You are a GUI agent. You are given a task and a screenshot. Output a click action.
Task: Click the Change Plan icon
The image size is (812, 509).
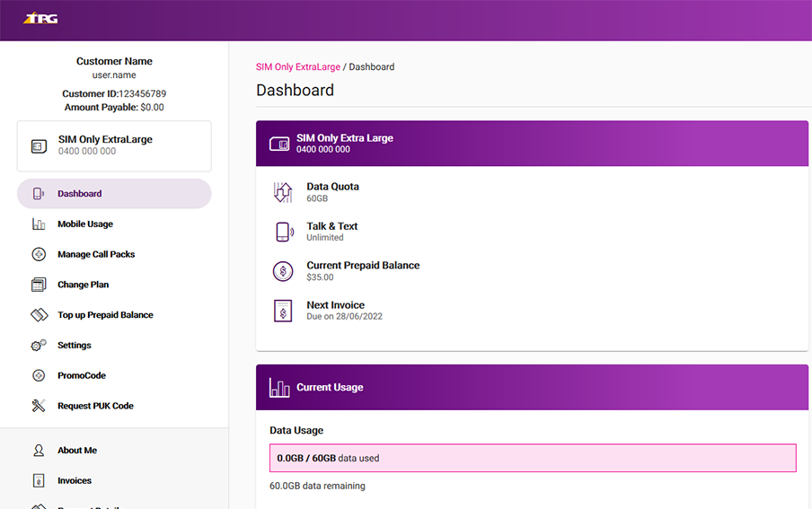[39, 285]
